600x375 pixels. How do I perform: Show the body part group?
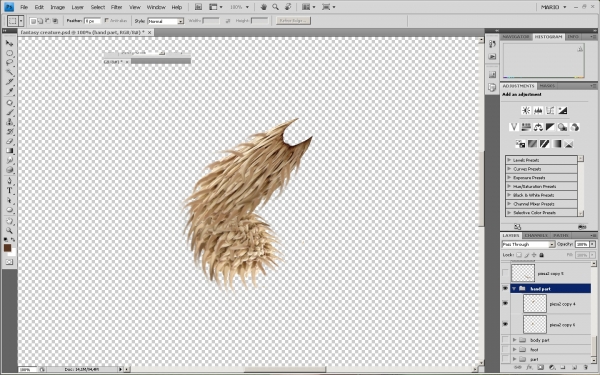pyautogui.click(x=505, y=340)
